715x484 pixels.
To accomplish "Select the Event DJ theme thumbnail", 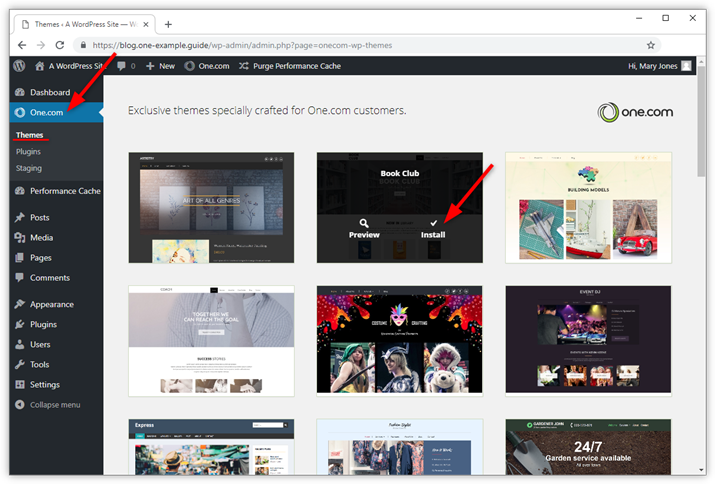I will click(588, 339).
